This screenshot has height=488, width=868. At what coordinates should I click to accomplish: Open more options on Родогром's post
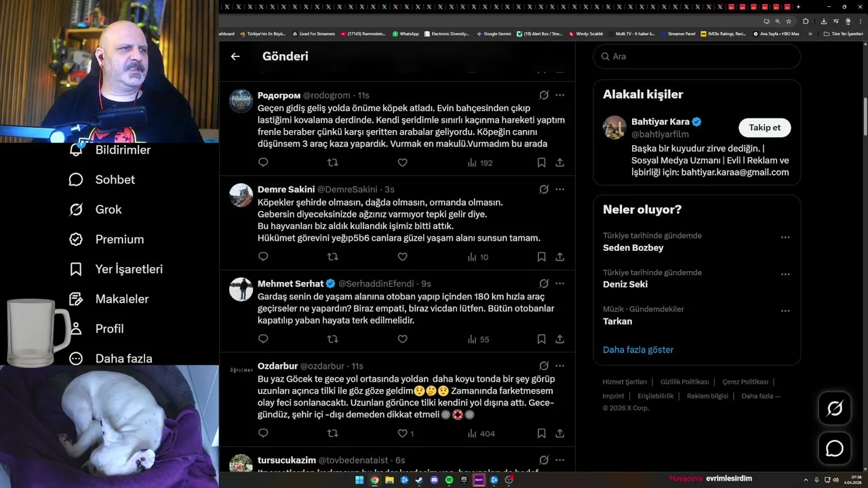560,95
